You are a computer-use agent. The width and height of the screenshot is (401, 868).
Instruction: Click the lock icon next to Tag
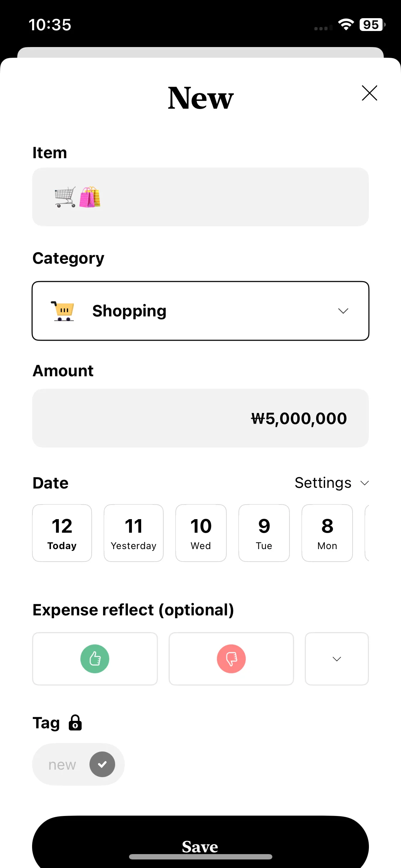click(x=75, y=723)
